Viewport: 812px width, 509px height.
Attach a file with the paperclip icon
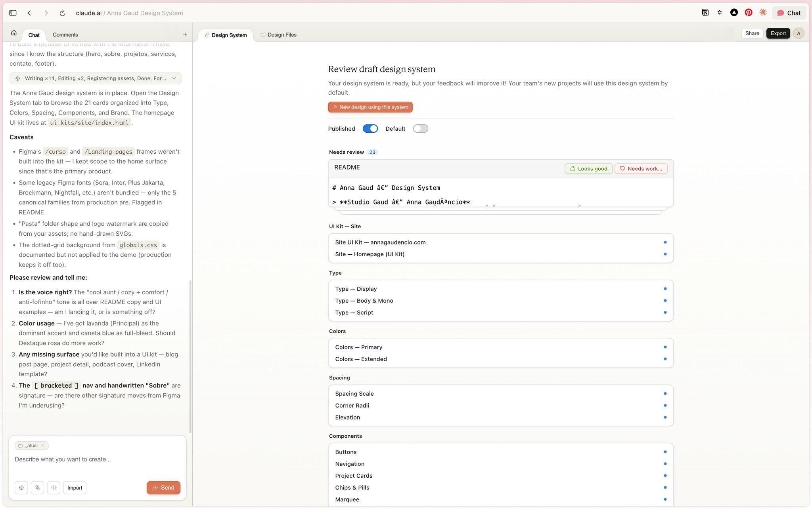click(37, 488)
